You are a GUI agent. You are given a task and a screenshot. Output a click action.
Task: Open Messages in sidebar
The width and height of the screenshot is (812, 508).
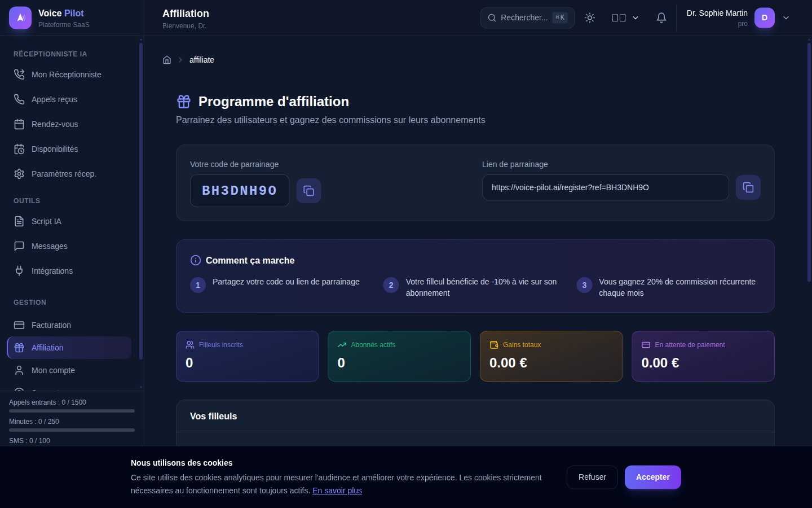(x=69, y=246)
